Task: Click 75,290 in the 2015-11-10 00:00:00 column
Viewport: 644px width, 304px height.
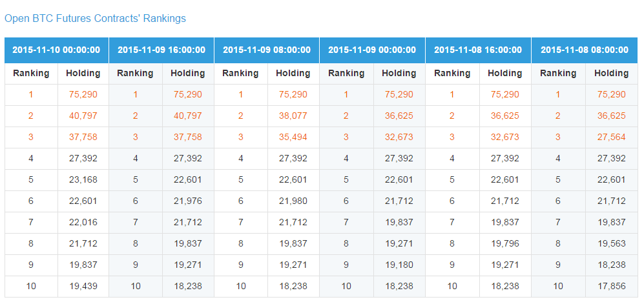Action: pos(83,95)
